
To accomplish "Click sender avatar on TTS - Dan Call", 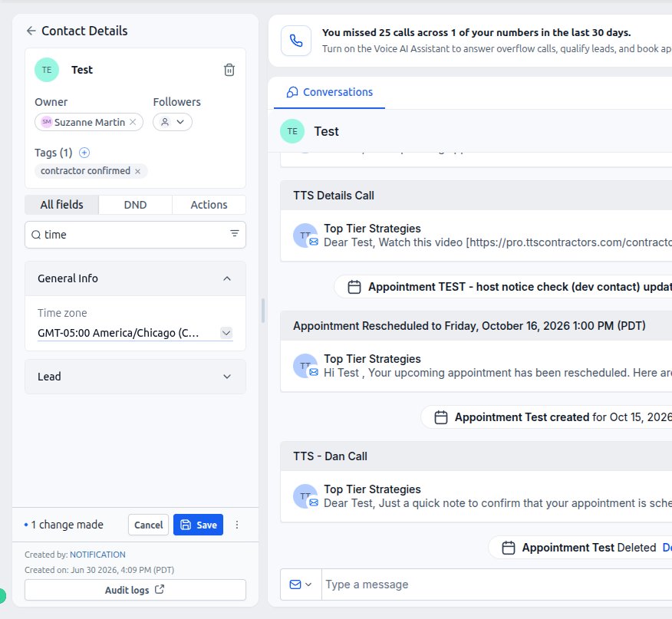I will pyautogui.click(x=305, y=496).
